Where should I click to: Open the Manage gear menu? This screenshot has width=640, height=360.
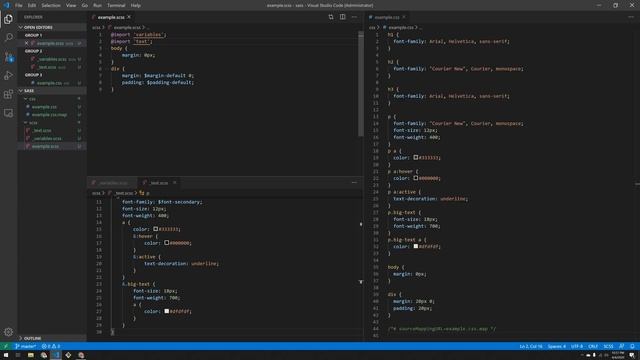click(8, 332)
